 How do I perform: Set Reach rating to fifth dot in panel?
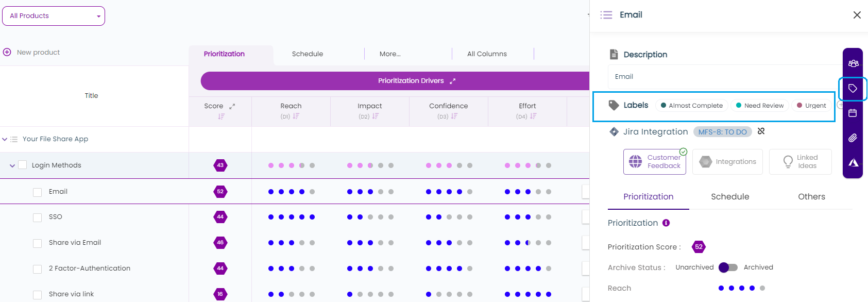pos(762,288)
